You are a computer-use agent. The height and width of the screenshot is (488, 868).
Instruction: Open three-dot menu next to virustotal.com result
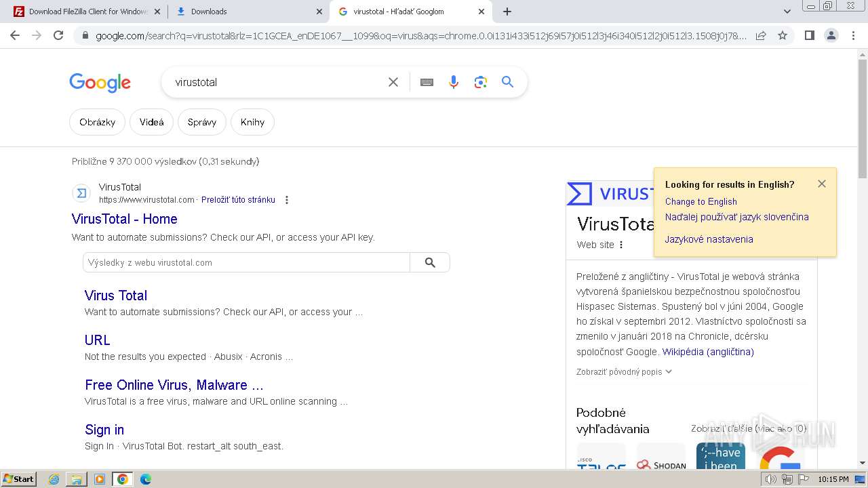(287, 200)
